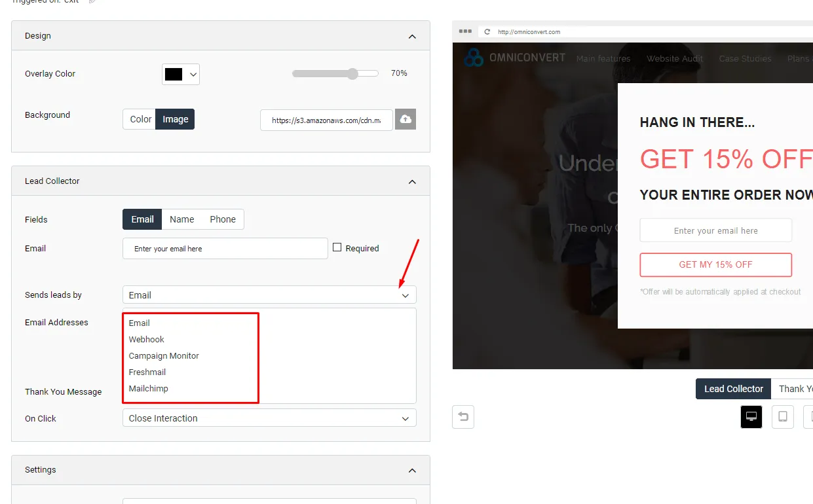Click the Thank You Message label
Screen dimensions: 813x504
[64, 391]
